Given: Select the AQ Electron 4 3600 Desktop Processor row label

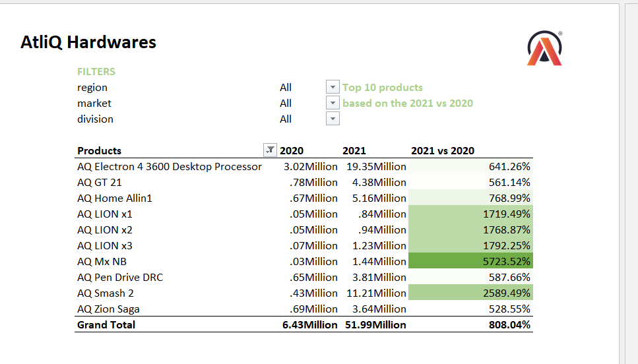Looking at the screenshot, I should [169, 166].
